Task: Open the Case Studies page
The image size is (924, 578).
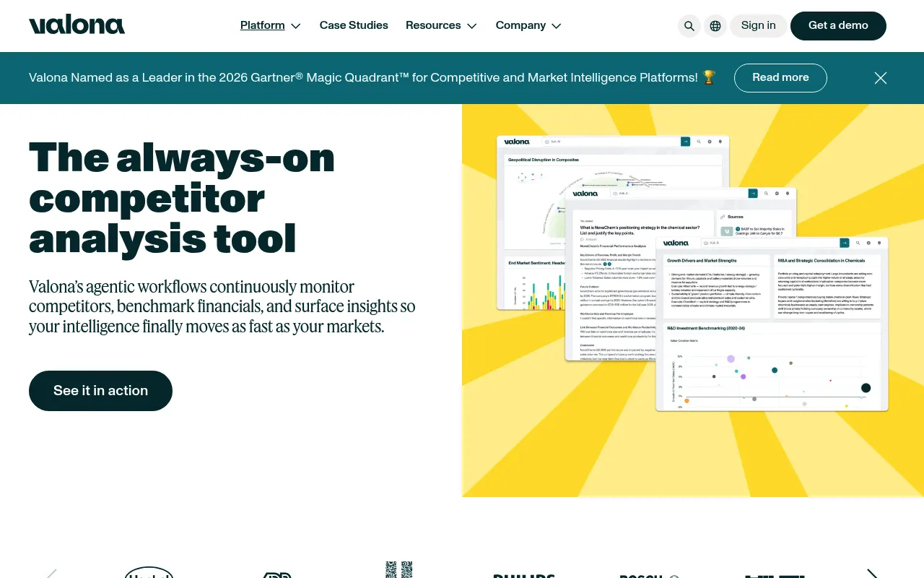Action: pyautogui.click(x=354, y=25)
